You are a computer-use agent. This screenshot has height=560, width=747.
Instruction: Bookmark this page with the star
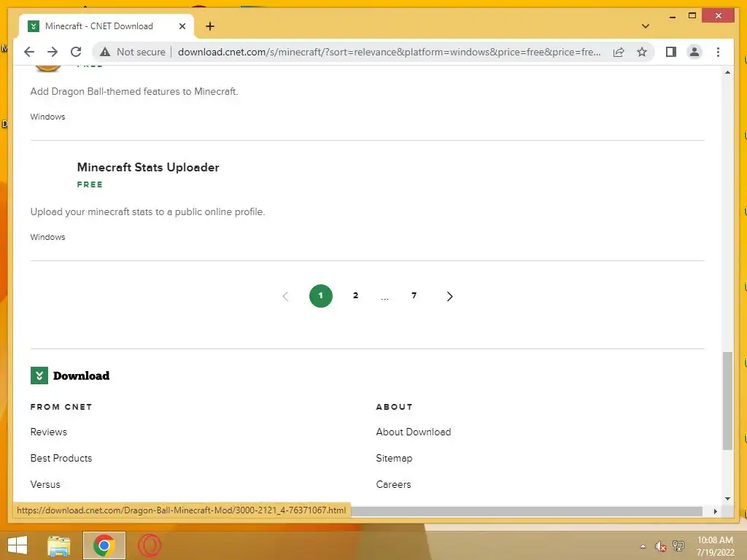tap(642, 52)
